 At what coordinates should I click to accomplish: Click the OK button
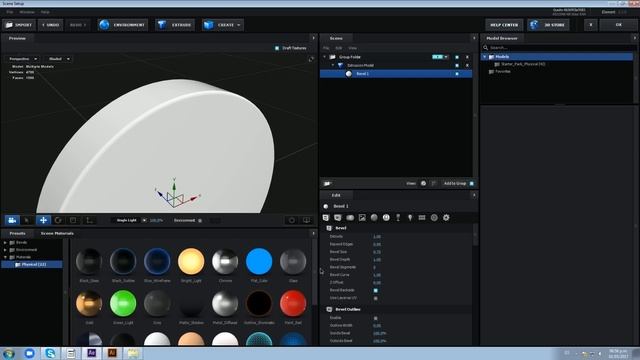point(618,25)
